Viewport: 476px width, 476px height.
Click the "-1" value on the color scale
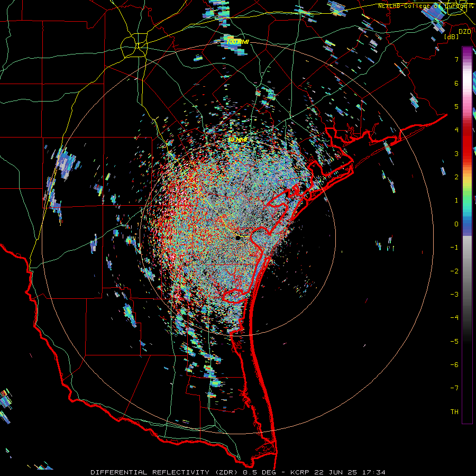(x=454, y=248)
